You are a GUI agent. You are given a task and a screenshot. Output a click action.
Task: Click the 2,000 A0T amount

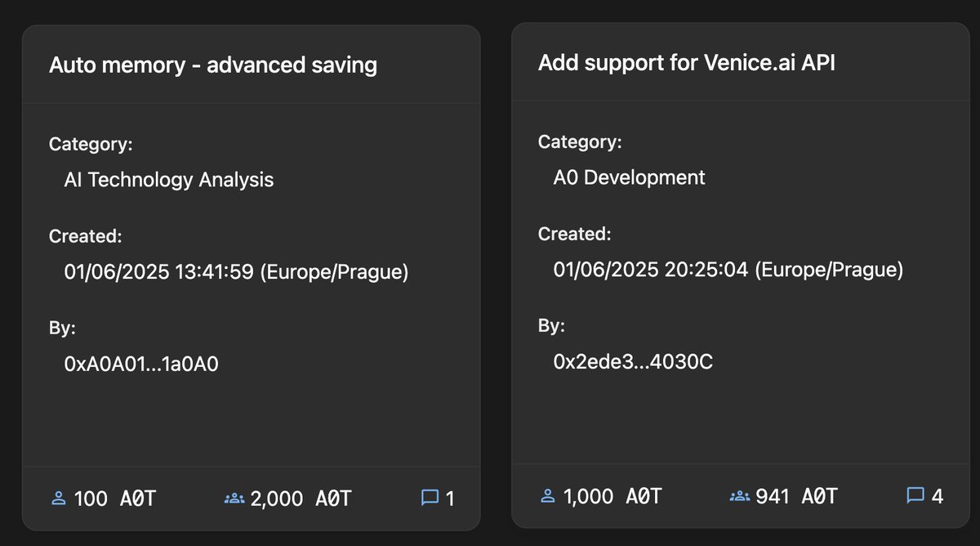[301, 498]
